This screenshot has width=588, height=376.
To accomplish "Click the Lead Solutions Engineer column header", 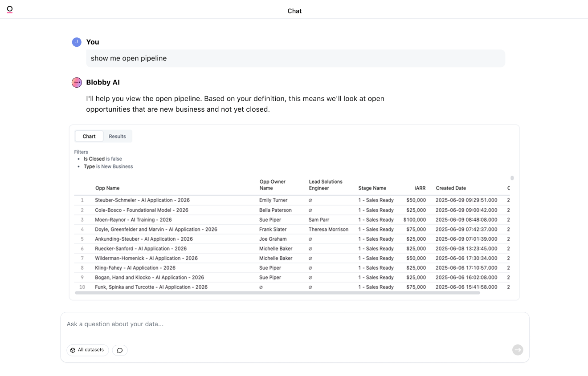I will coord(326,185).
